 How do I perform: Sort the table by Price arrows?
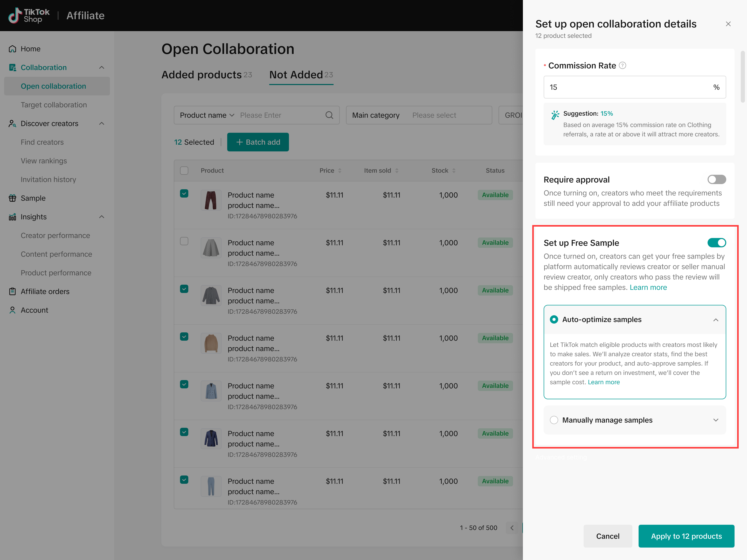coord(340,171)
